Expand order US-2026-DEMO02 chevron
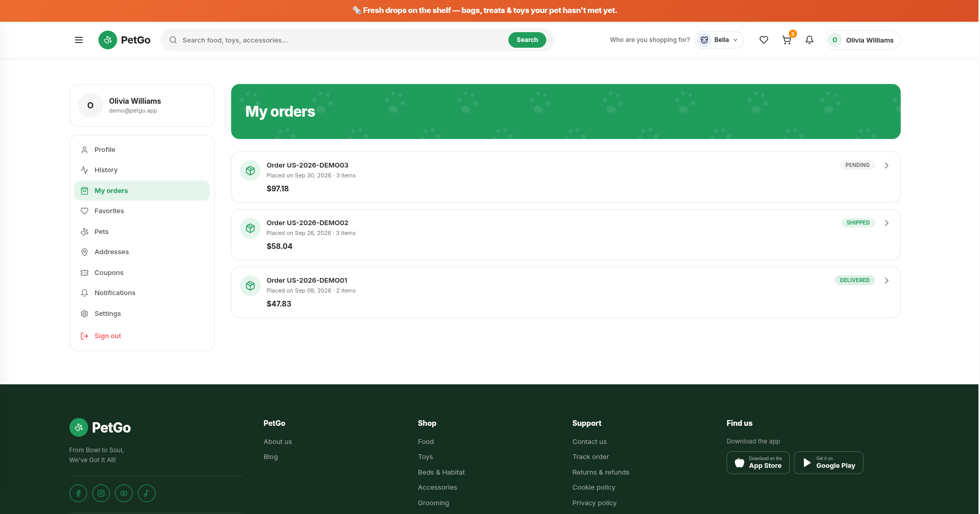The height and width of the screenshot is (514, 980). [887, 223]
